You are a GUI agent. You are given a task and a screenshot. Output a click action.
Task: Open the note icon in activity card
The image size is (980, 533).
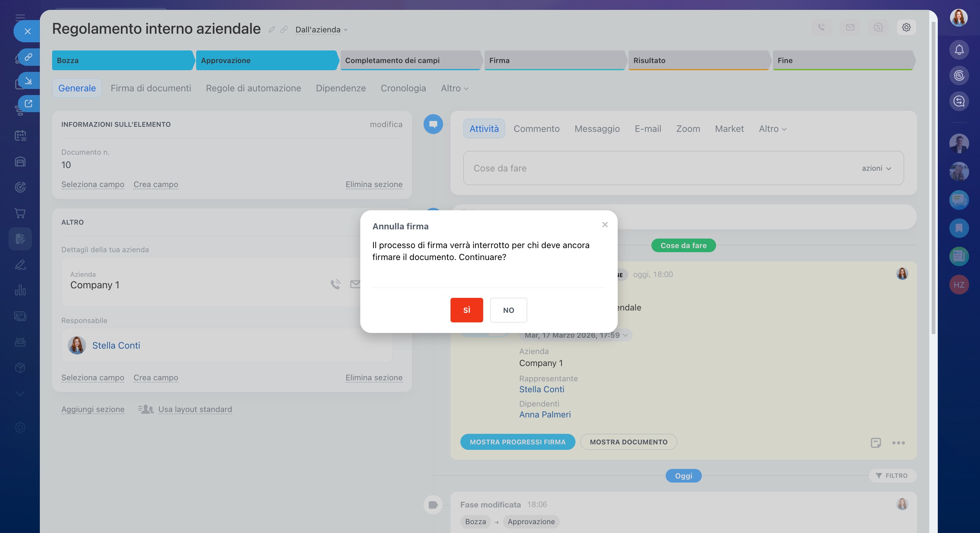[x=875, y=442]
